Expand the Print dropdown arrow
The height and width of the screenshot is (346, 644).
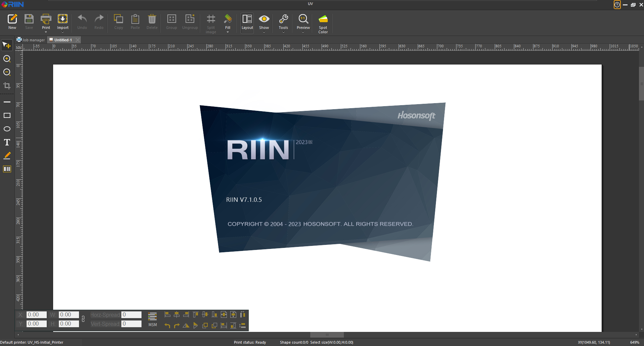(46, 32)
